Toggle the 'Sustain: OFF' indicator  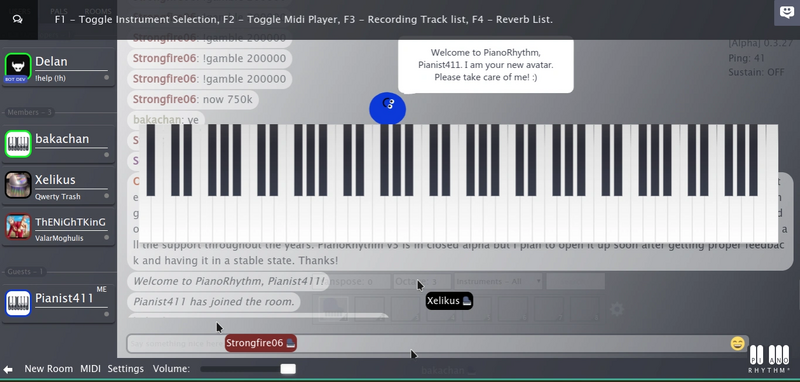coord(756,72)
